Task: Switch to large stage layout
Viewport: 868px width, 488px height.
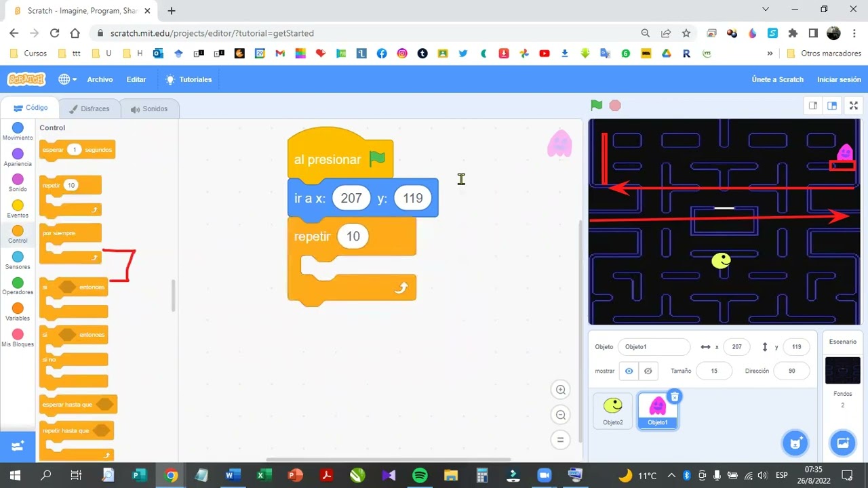Action: [832, 105]
